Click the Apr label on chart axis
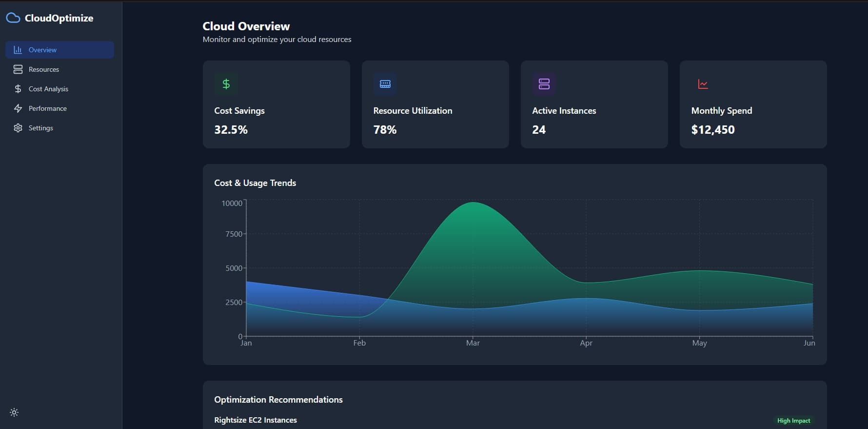The height and width of the screenshot is (429, 868). click(586, 343)
